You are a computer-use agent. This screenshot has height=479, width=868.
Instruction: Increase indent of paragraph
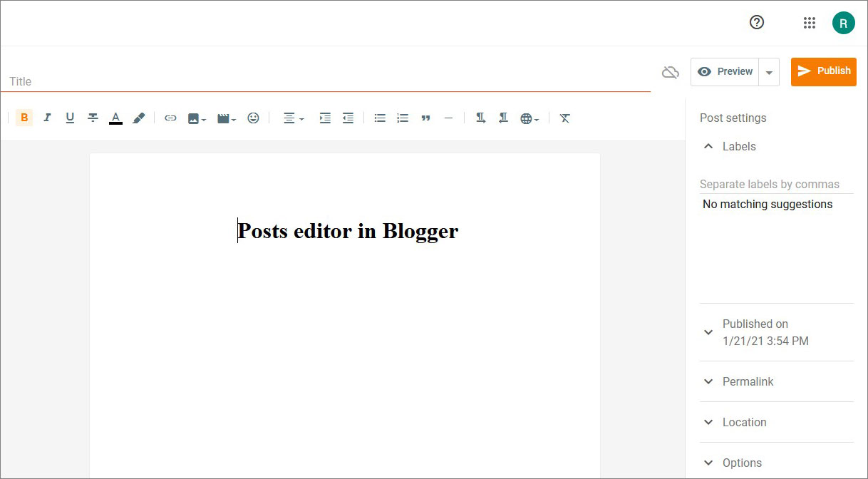tap(325, 118)
